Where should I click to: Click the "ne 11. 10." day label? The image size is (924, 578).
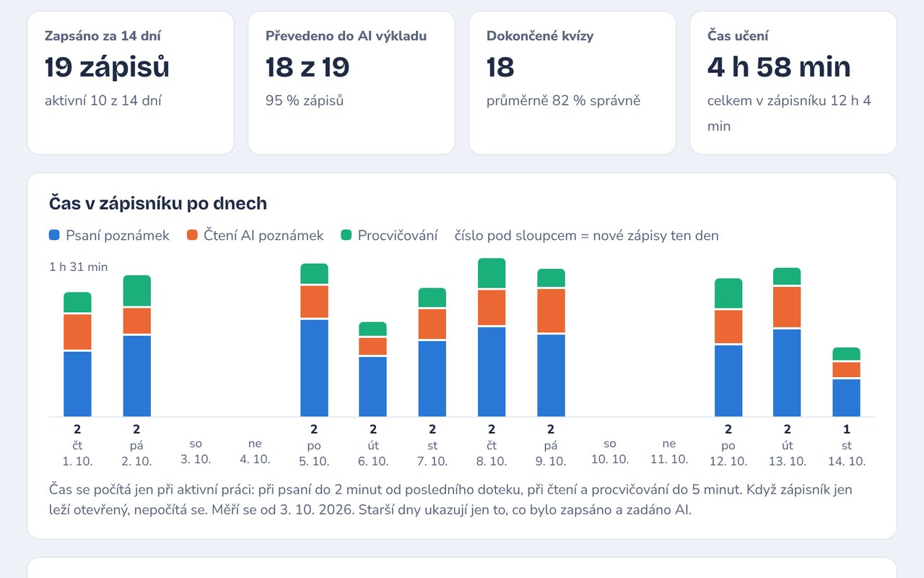[669, 452]
